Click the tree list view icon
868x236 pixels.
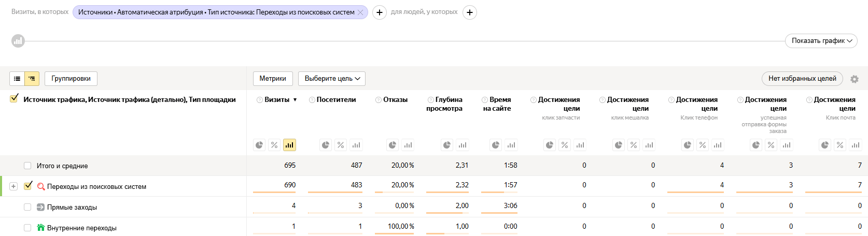click(32, 79)
